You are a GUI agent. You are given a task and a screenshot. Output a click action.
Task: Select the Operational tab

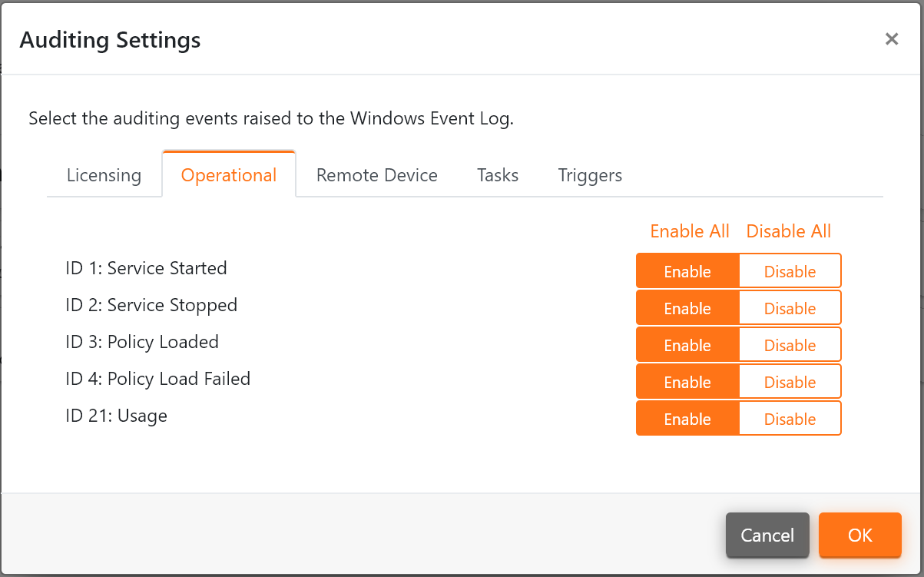point(229,175)
